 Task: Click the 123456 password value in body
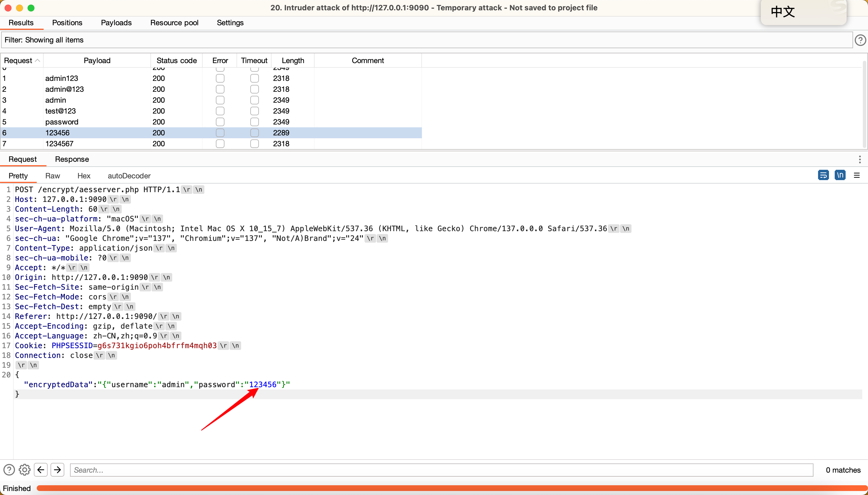[x=263, y=385]
